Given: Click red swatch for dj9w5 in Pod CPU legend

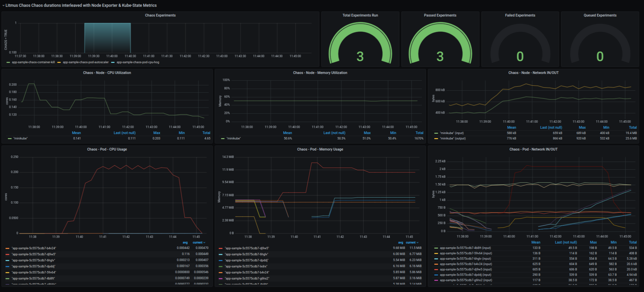Looking at the screenshot, I should (7, 254).
